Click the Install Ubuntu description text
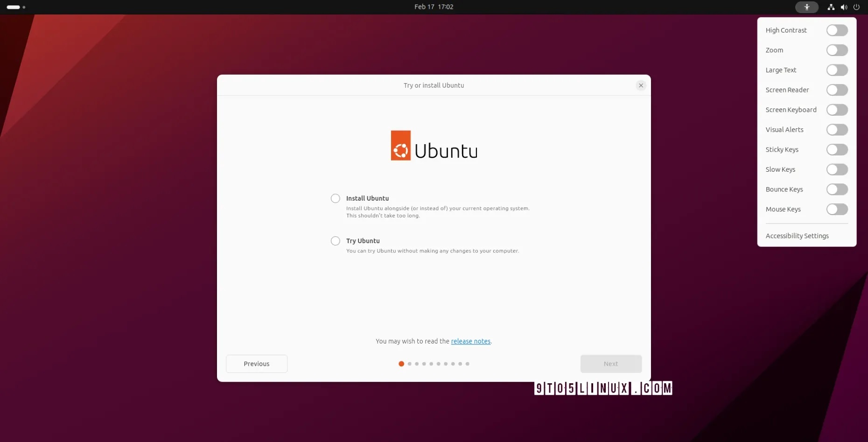This screenshot has width=868, height=442. click(438, 212)
